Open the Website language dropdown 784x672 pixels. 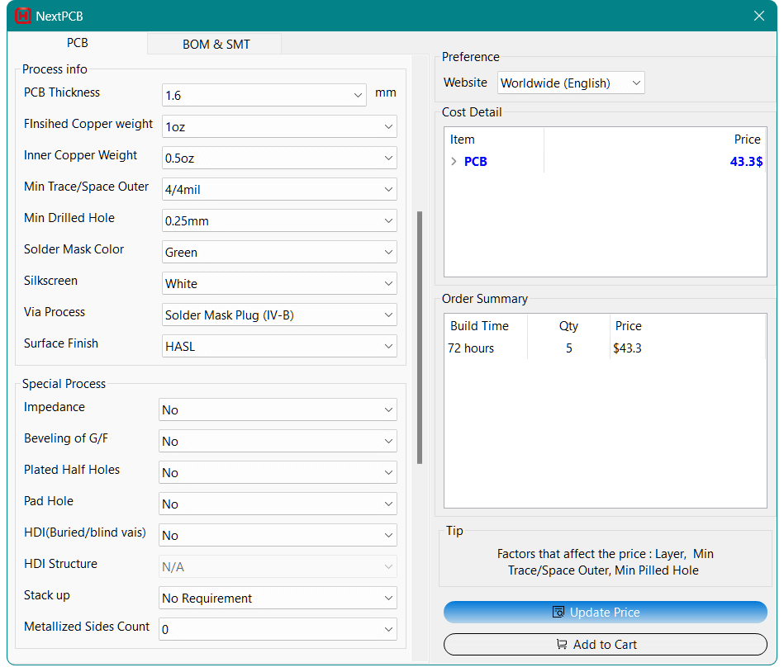[571, 83]
